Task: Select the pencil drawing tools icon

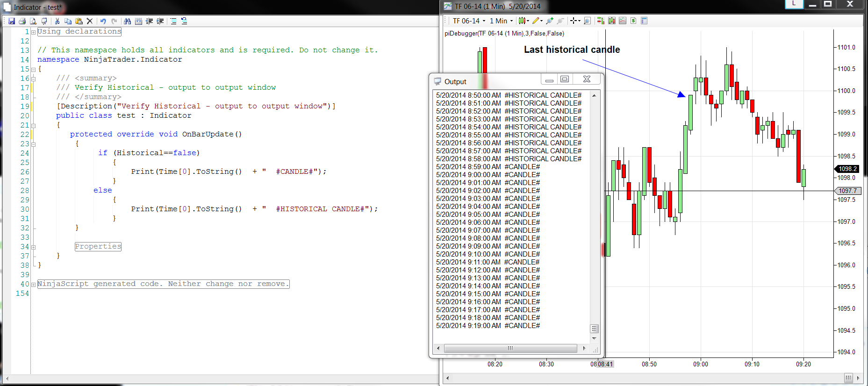Action: pos(536,21)
